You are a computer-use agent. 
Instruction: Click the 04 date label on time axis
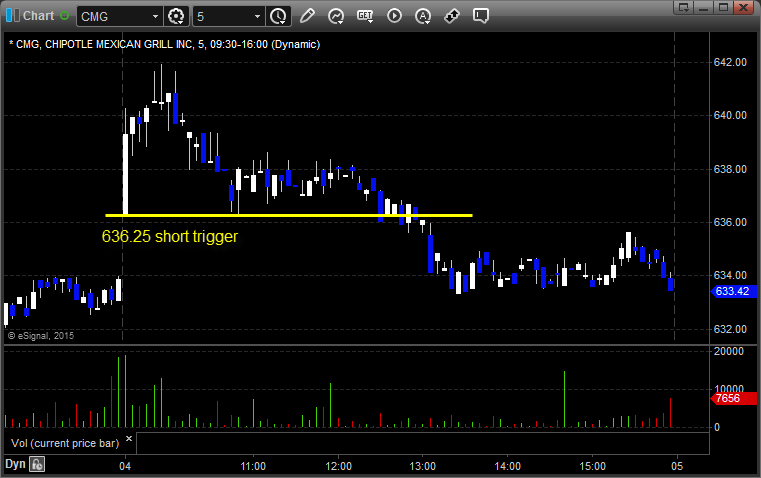(125, 466)
